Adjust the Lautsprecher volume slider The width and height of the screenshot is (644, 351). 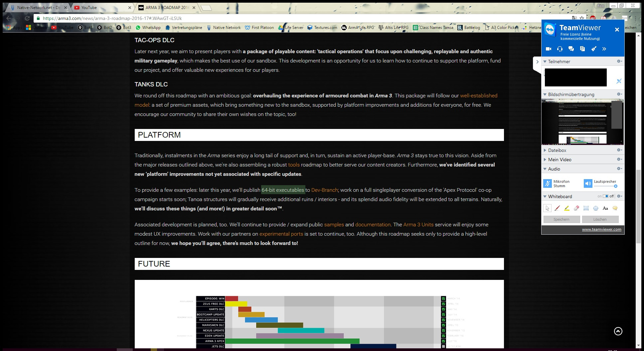click(x=615, y=186)
